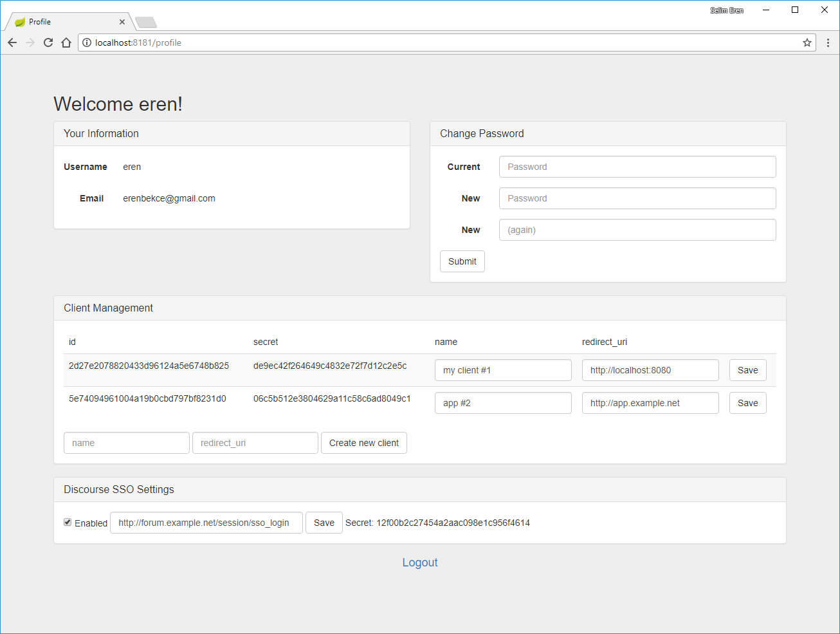Close the Profile tab
The width and height of the screenshot is (840, 634).
(x=122, y=22)
